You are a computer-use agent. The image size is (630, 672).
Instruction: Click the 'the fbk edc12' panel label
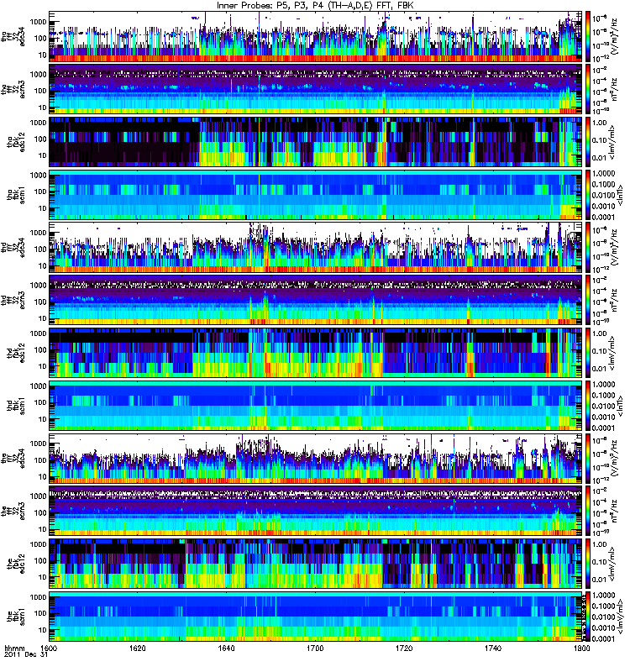(16, 564)
